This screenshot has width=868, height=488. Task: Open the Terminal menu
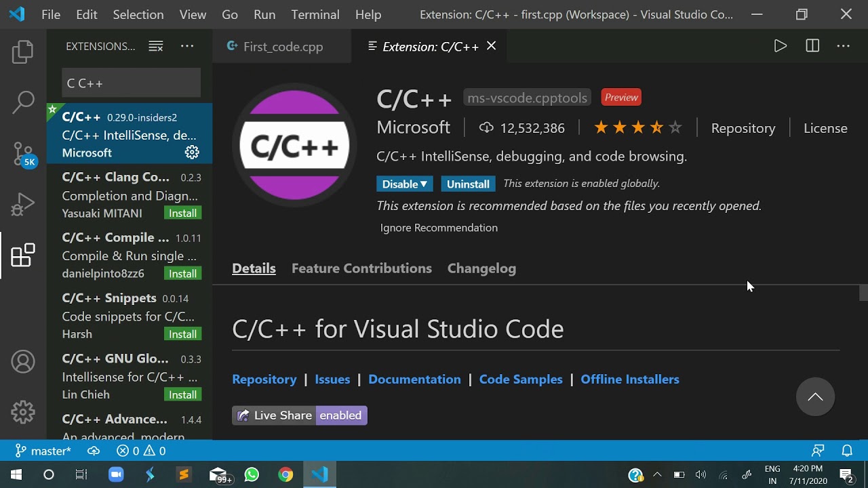click(x=315, y=14)
